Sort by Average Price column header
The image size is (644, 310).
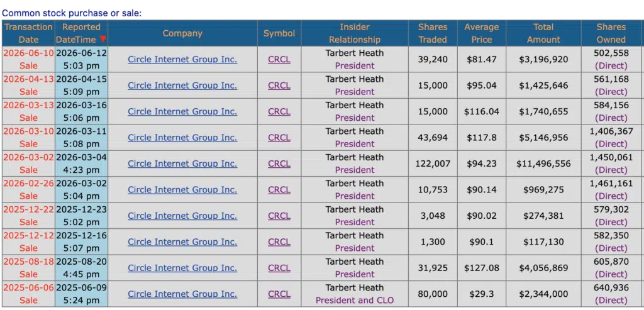tap(481, 33)
